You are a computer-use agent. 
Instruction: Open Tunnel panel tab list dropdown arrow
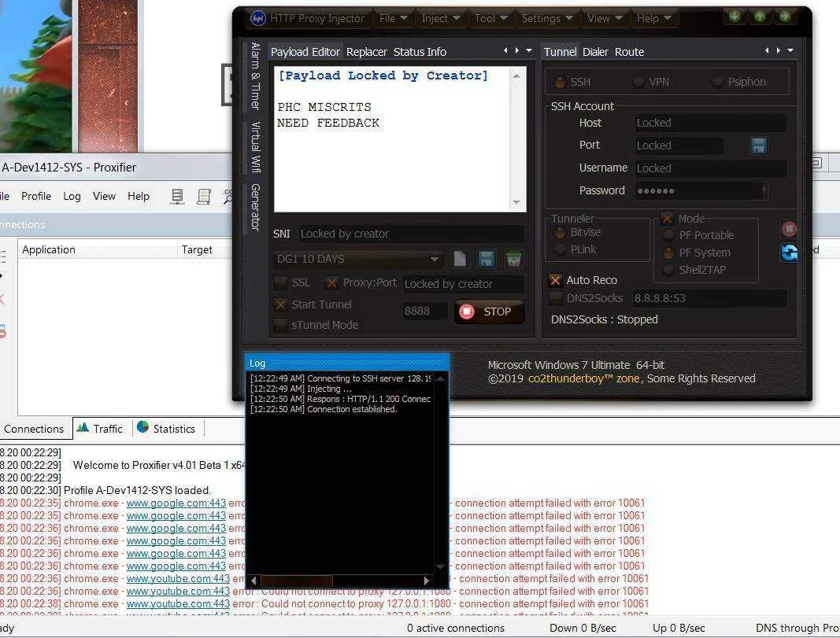[x=790, y=50]
